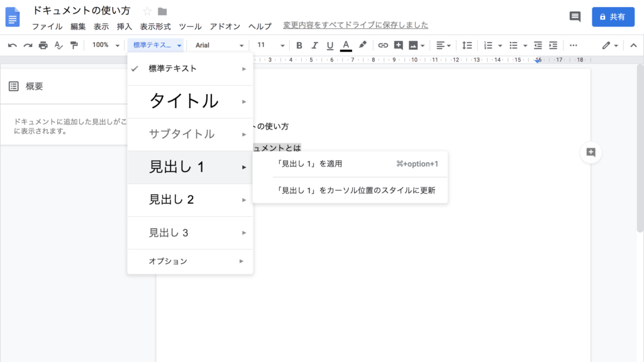
Task: Apply 「見出し 1」を適用 from submenu
Action: click(350, 164)
